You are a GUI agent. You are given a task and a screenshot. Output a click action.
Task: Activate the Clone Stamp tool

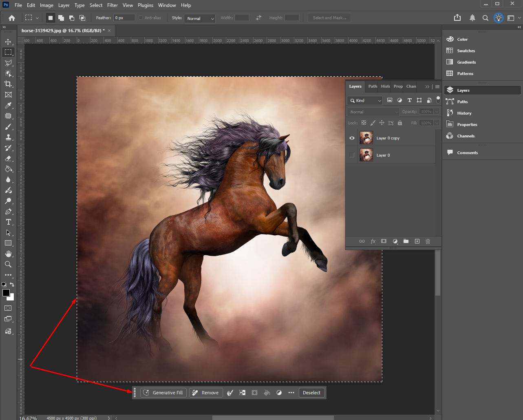(x=9, y=137)
